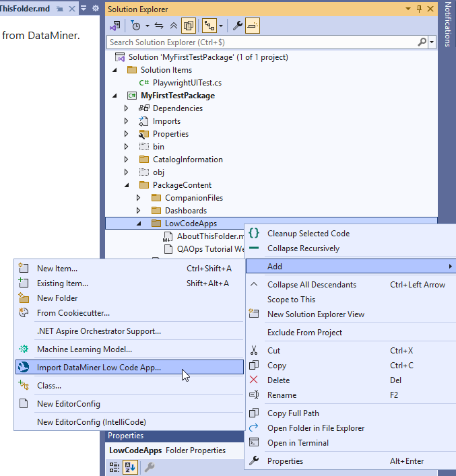
Task: Collapse the PackageContent folder
Action: [127, 185]
